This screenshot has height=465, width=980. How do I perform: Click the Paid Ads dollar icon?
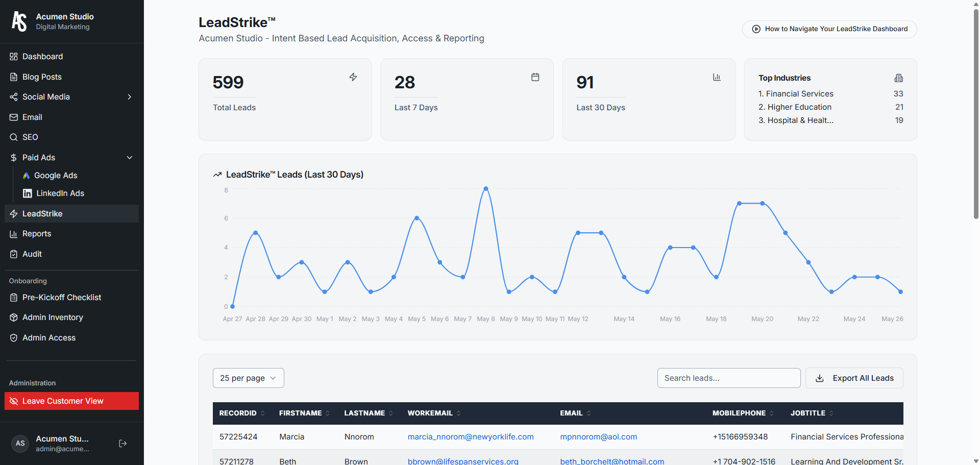point(14,158)
